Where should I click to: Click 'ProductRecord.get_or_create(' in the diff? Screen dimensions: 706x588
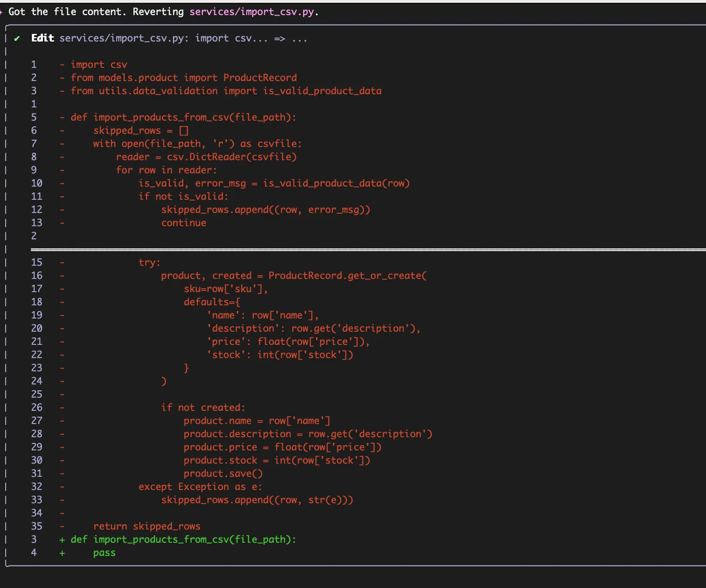(x=347, y=276)
